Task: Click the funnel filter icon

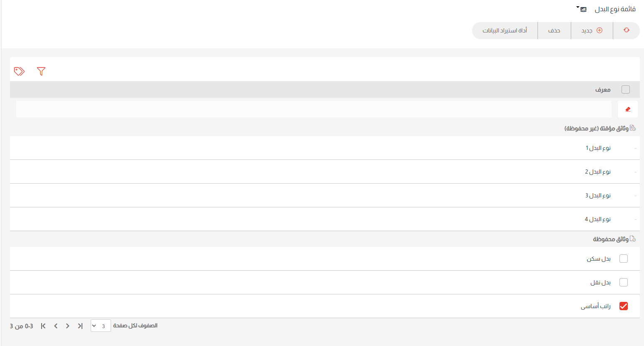Action: pyautogui.click(x=41, y=71)
